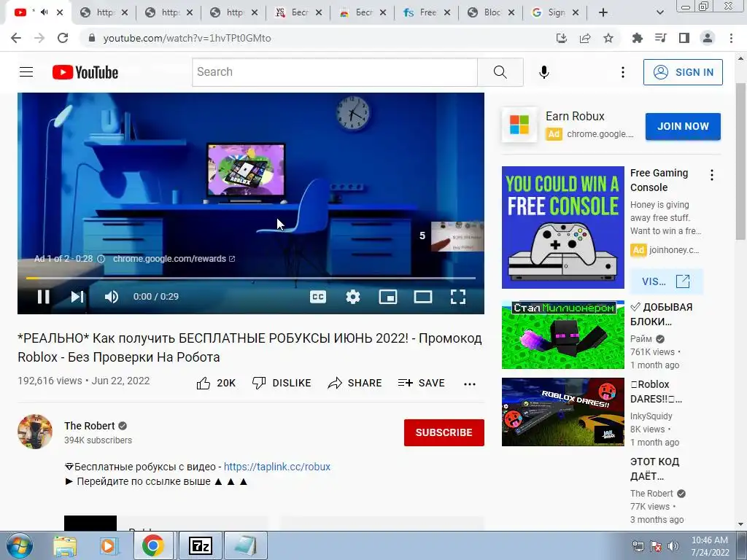
Task: Mute tab via speaker icon on YouTube tab
Action: 44,12
